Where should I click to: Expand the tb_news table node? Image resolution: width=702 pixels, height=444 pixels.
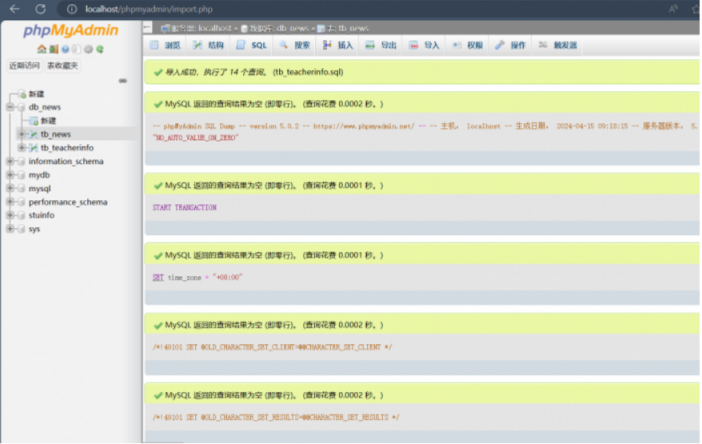pos(21,134)
